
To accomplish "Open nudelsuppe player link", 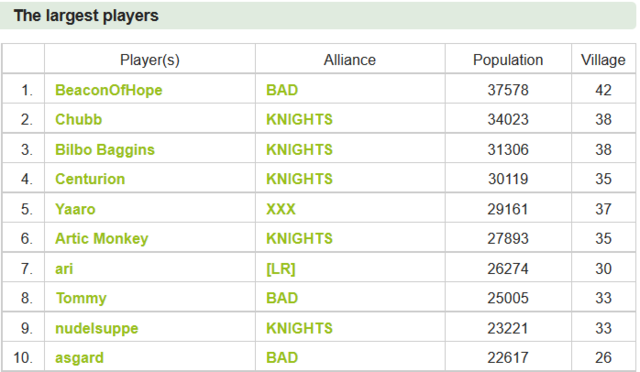I will click(x=97, y=329).
